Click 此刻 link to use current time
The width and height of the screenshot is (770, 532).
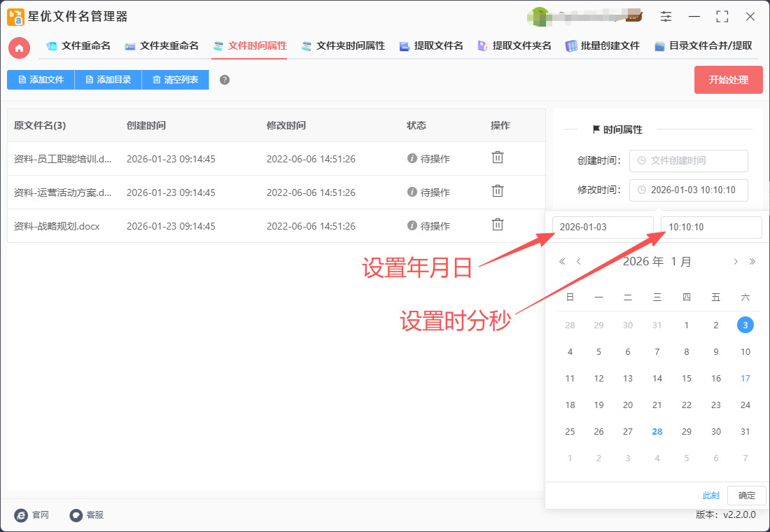(710, 496)
